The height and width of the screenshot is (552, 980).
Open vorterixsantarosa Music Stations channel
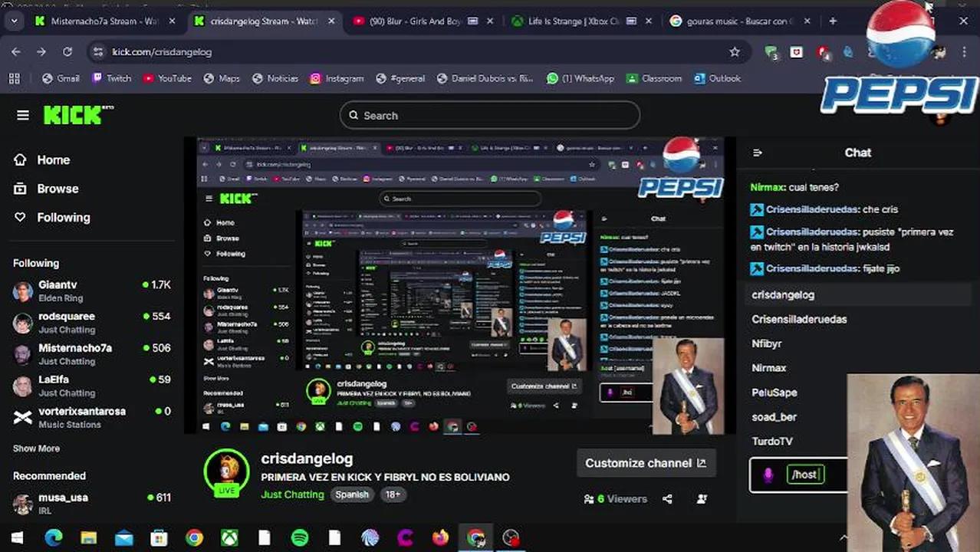coord(92,417)
